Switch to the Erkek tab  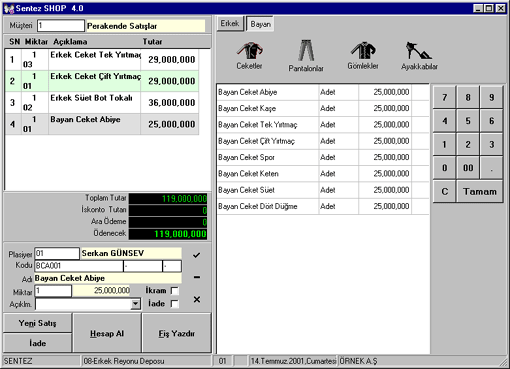(x=230, y=24)
